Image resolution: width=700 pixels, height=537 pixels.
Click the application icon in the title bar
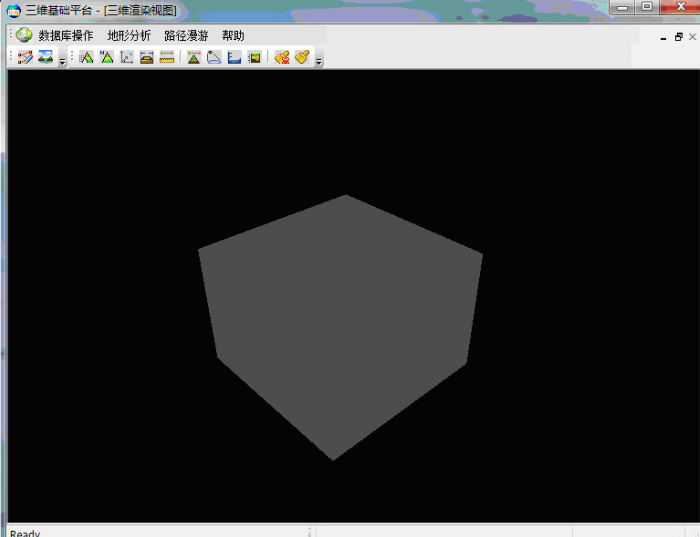14,10
